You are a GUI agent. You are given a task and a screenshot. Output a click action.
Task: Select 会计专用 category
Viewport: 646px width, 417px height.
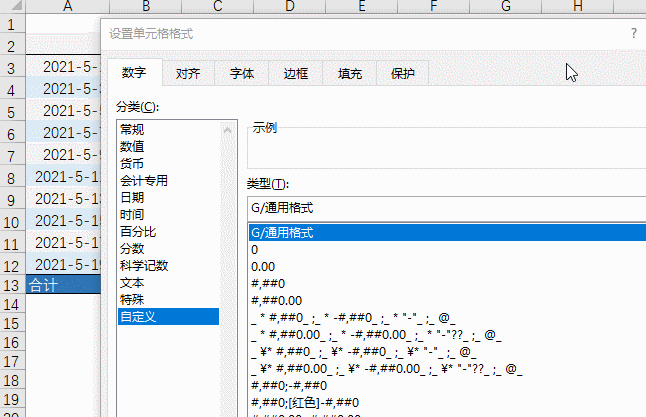pyautogui.click(x=144, y=180)
